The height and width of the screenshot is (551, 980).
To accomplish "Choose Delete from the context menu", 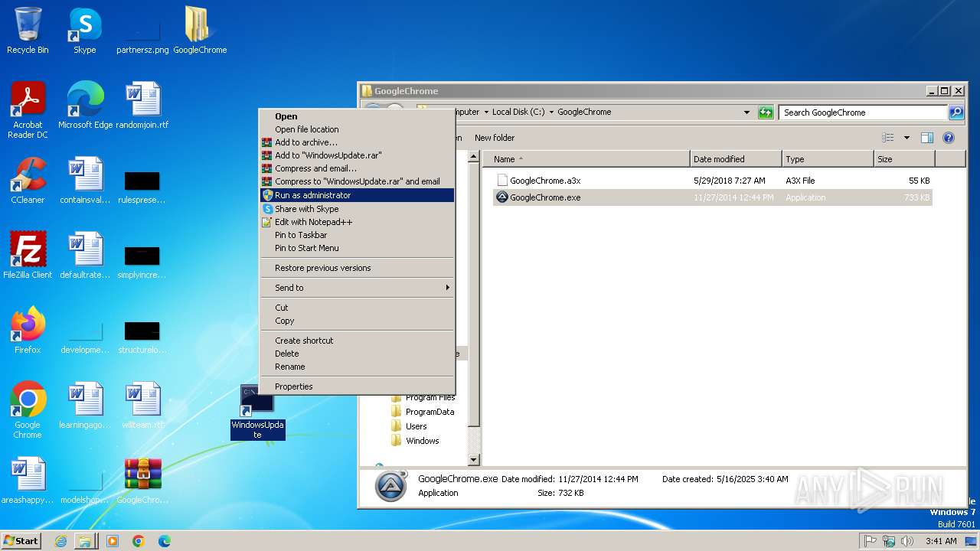I will (x=356, y=354).
